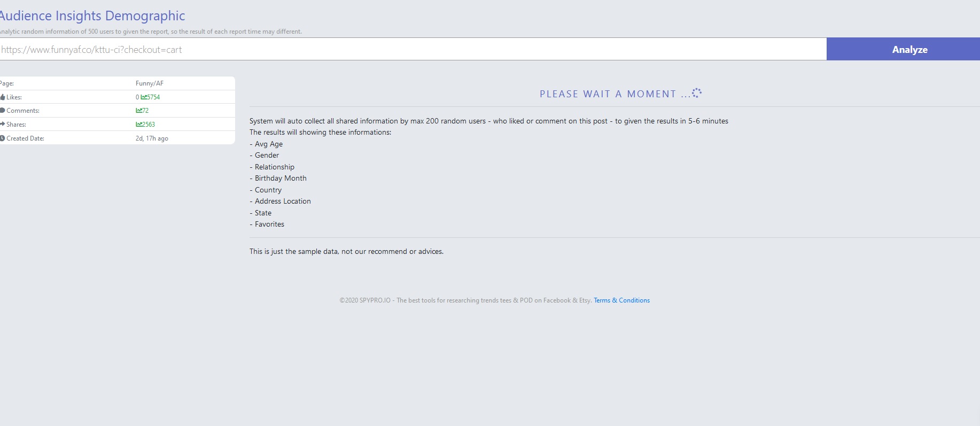
Task: Select the Funny/AF page name
Action: coord(150,83)
